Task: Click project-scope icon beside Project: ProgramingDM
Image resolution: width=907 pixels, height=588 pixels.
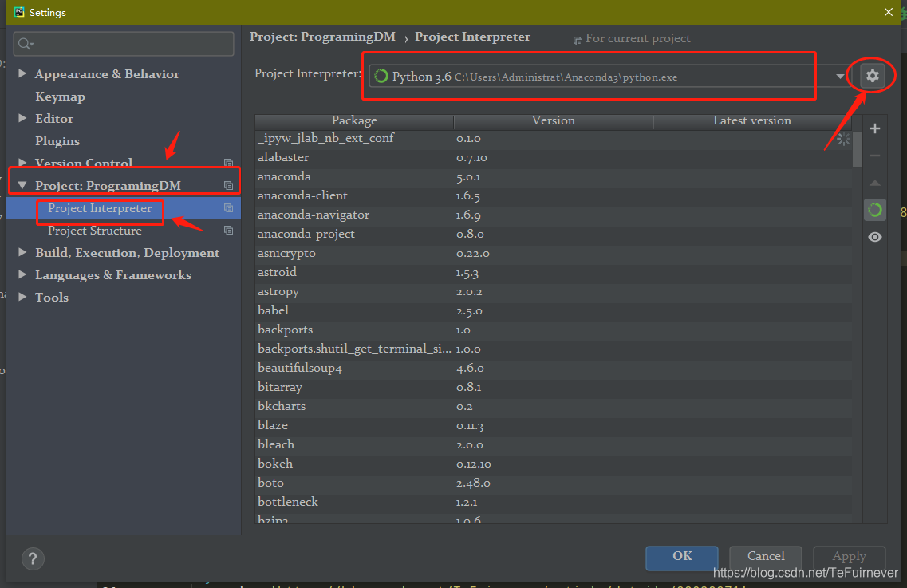Action: 228,185
